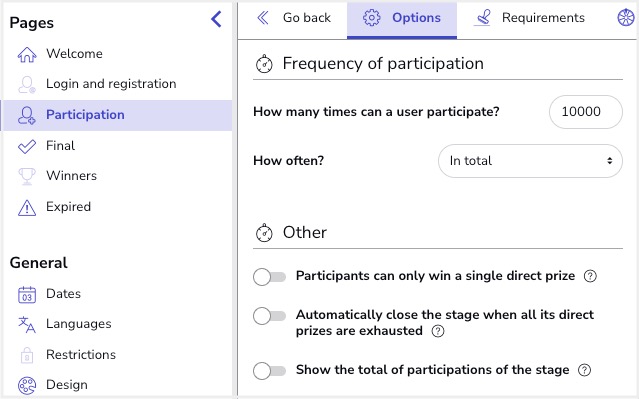Image resolution: width=639 pixels, height=399 pixels.
Task: Click the Design palette icon
Action: [x=27, y=385]
